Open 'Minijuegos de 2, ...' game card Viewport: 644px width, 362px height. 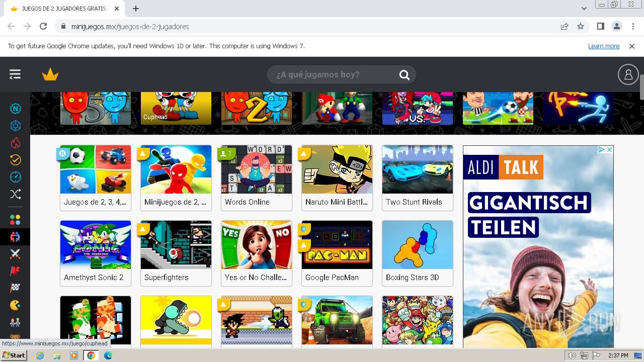[x=176, y=177]
